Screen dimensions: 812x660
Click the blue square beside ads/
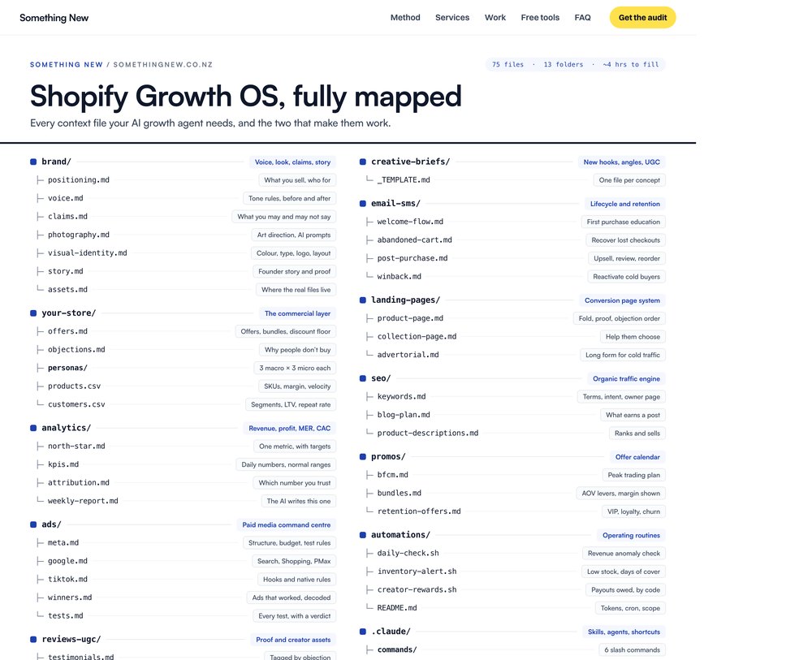pos(33,524)
